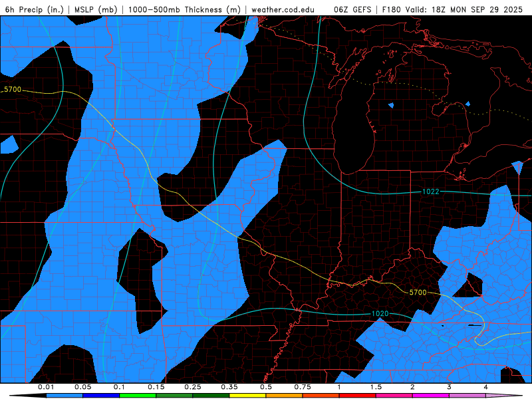Click the '4' legend value
Screen dimensions: 532x399
tap(486, 387)
